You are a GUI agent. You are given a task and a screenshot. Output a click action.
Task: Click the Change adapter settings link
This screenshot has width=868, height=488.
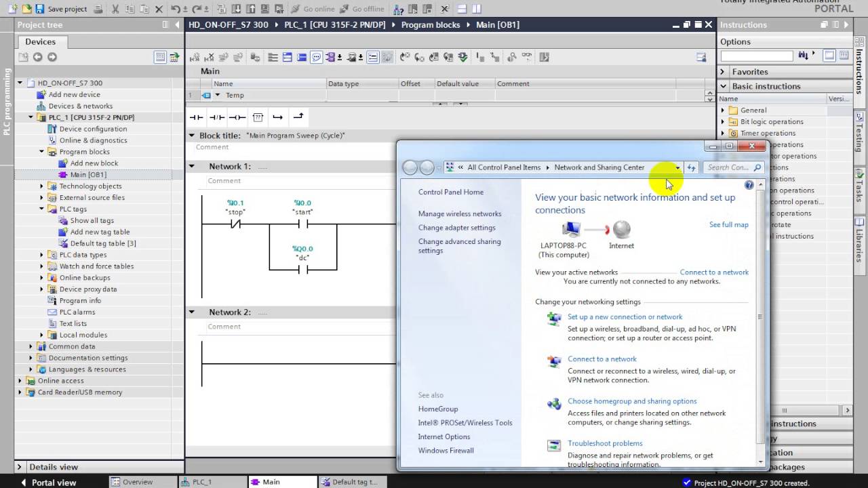(456, 228)
